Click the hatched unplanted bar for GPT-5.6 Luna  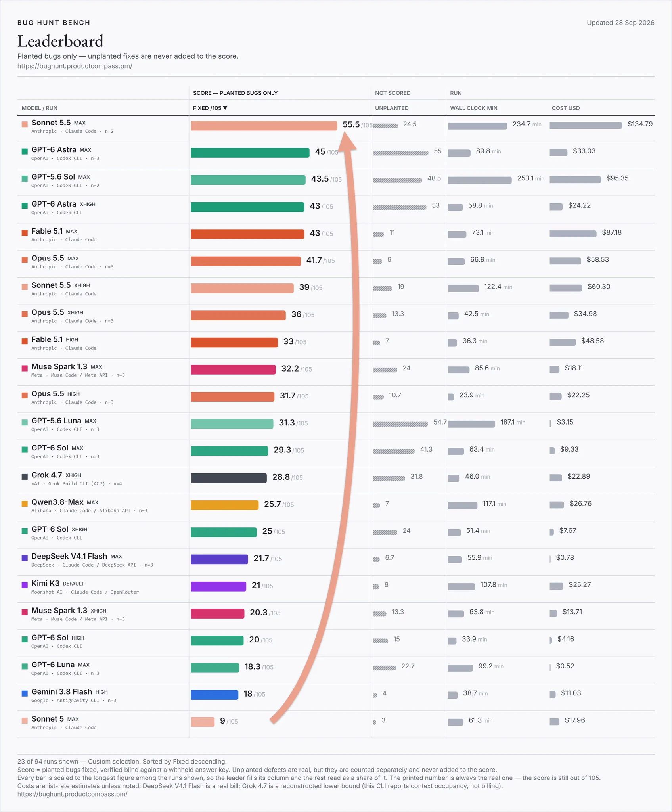(x=400, y=424)
